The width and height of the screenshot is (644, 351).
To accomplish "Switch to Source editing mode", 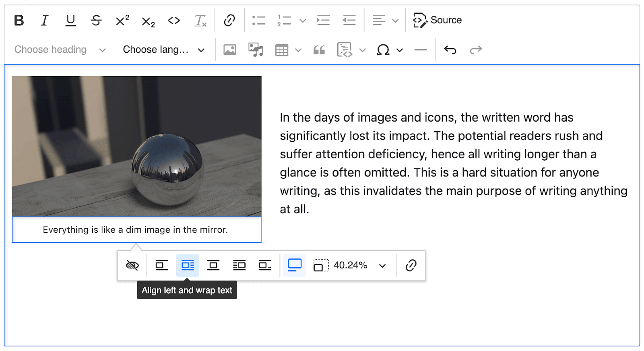I will [x=438, y=20].
